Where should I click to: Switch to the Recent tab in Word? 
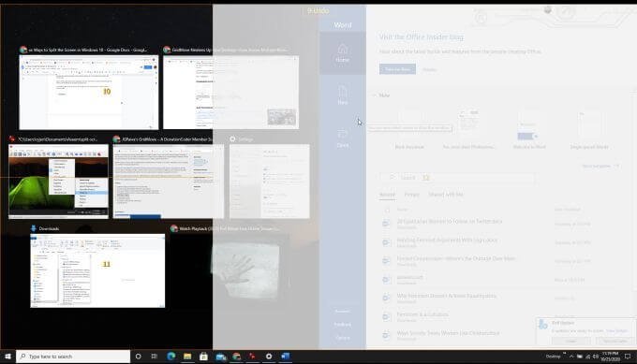click(387, 195)
